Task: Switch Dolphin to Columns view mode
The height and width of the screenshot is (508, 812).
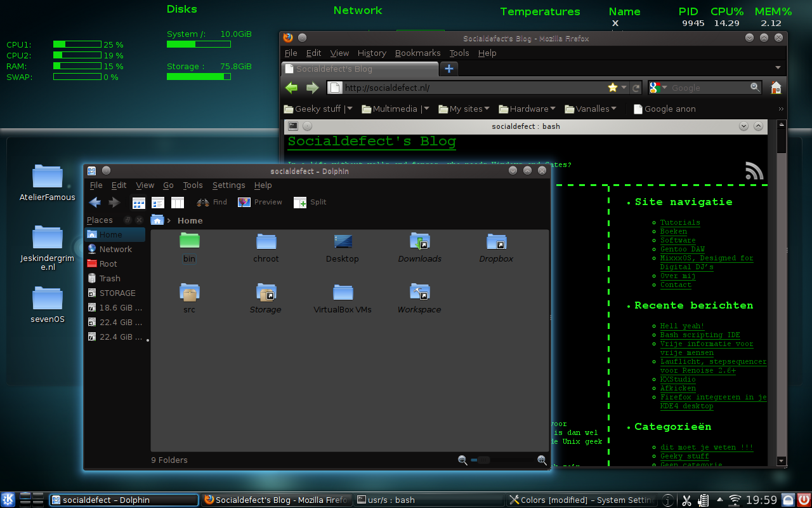Action: [178, 203]
